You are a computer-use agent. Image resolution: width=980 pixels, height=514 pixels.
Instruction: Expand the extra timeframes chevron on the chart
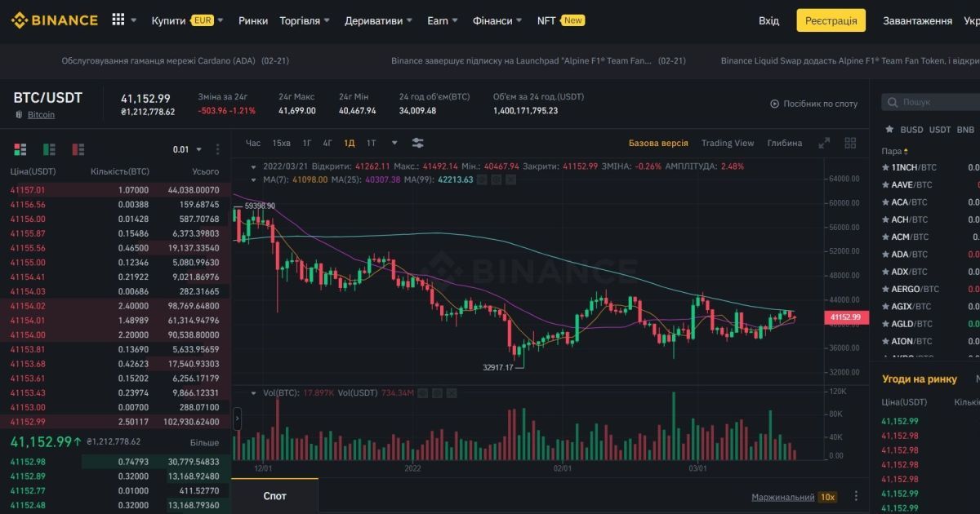pyautogui.click(x=394, y=142)
